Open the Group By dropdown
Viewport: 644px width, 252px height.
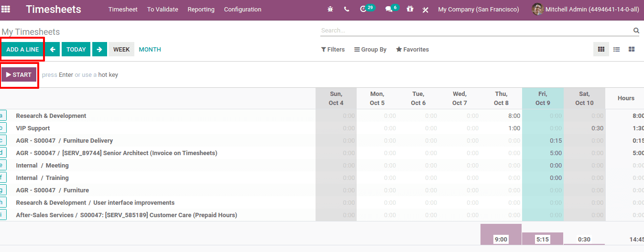point(370,50)
